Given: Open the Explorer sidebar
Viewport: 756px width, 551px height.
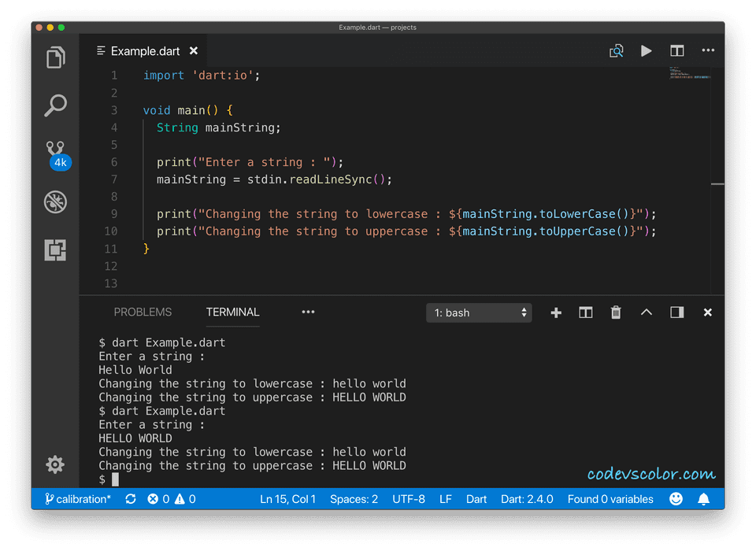Looking at the screenshot, I should click(x=54, y=57).
